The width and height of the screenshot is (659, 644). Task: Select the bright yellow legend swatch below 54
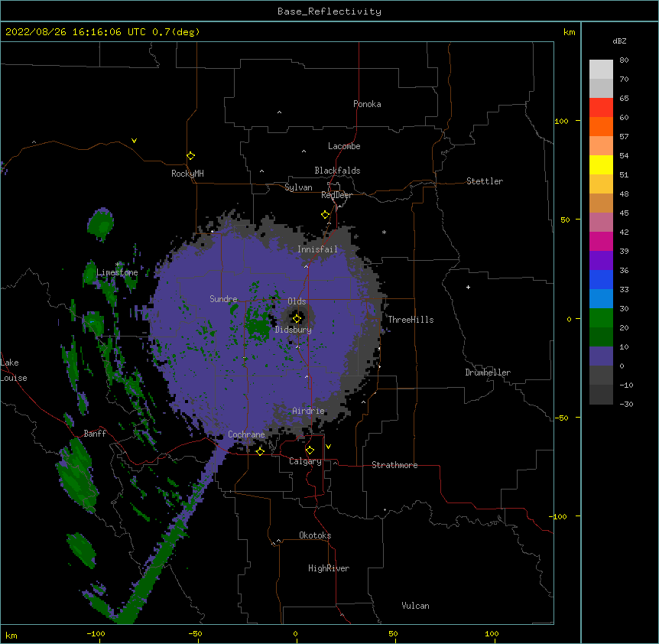(601, 164)
